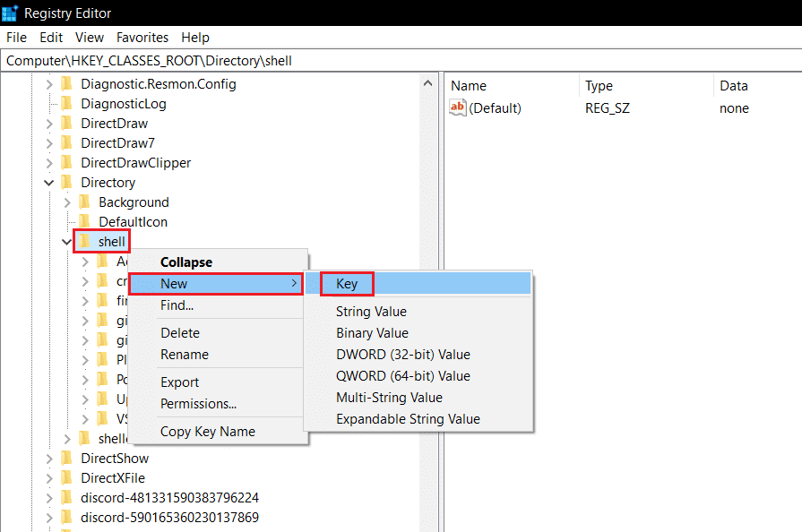The image size is (802, 532).
Task: Select the DirectDraw7 folder icon
Action: coord(68,142)
